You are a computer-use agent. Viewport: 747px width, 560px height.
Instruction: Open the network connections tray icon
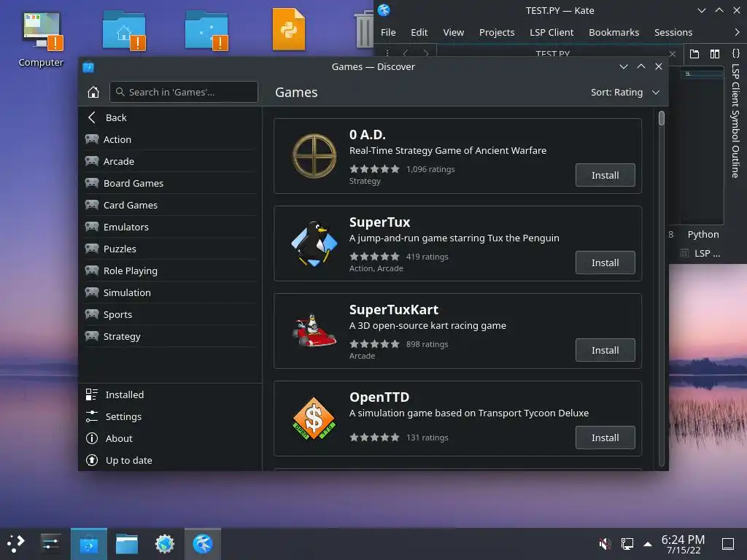pyautogui.click(x=627, y=543)
